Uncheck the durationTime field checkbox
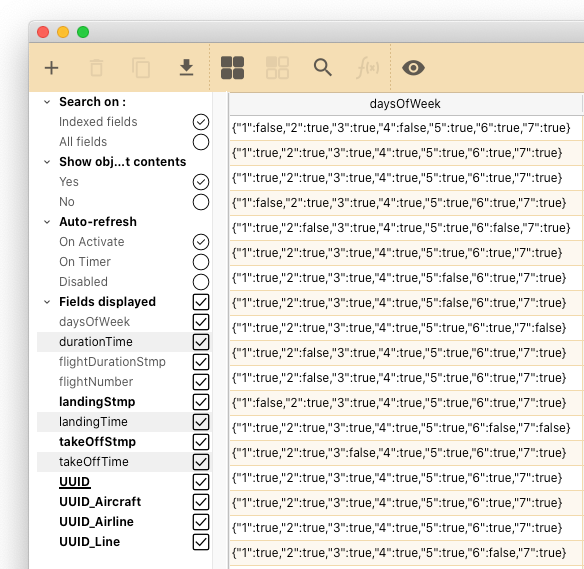Image resolution: width=584 pixels, height=569 pixels. point(201,342)
